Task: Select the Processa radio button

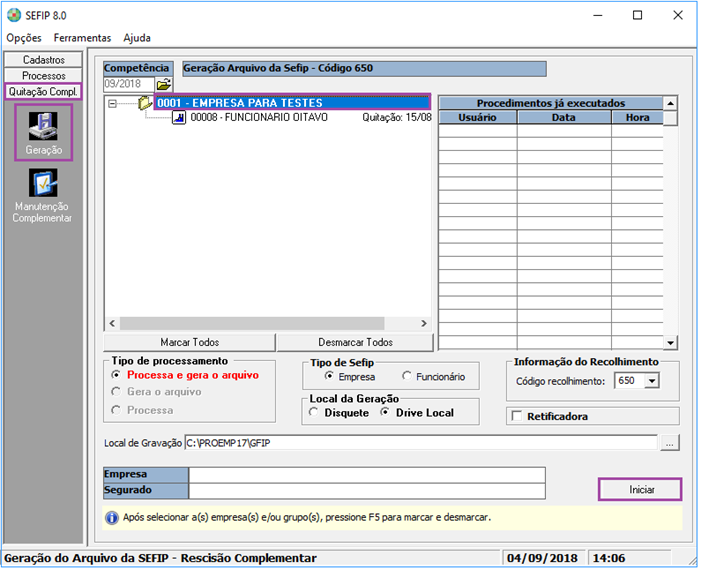Action: tap(116, 410)
